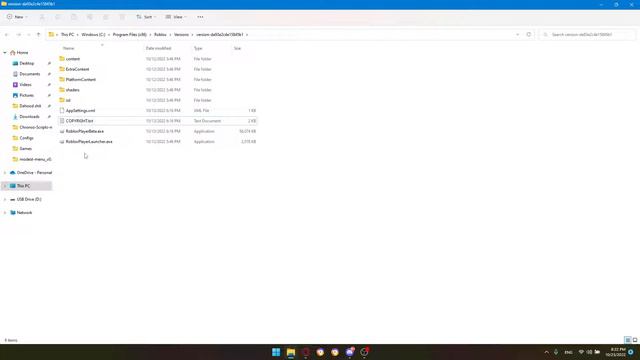Go back with the Back arrow
This screenshot has height=360, width=640.
(7, 35)
